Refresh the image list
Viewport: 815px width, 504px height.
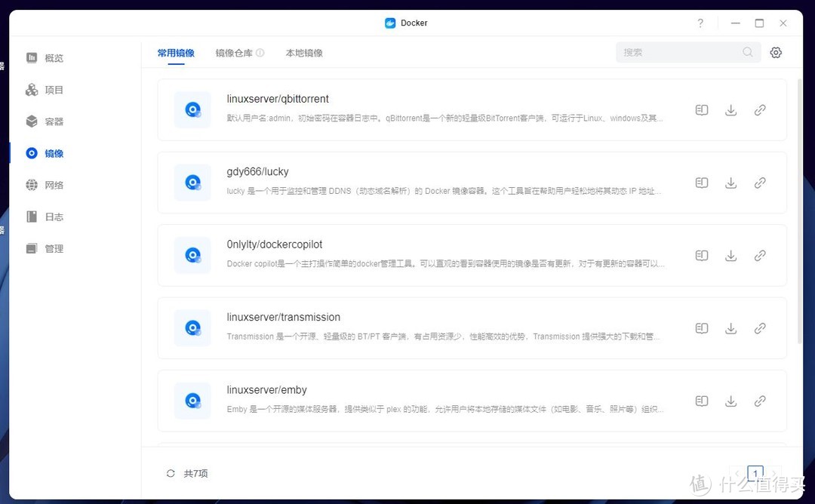point(170,473)
